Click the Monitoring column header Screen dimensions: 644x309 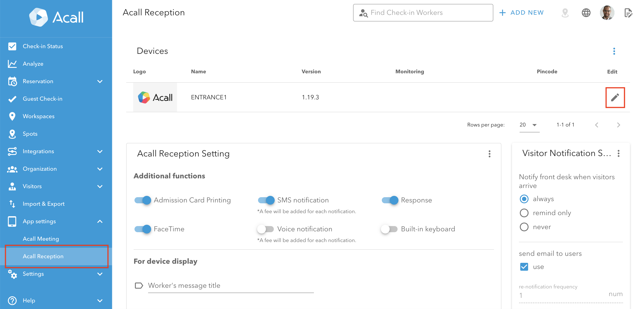coord(409,72)
